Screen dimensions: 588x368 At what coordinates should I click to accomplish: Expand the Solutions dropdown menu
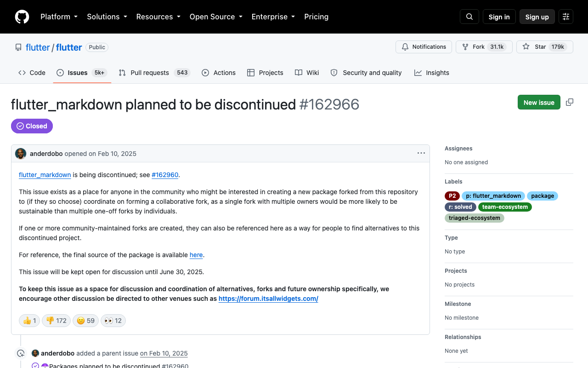(107, 17)
